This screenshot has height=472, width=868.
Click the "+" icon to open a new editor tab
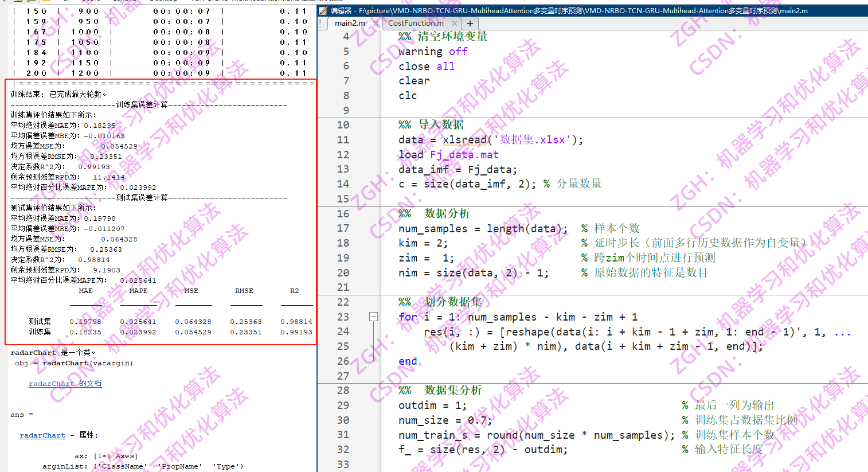(470, 24)
